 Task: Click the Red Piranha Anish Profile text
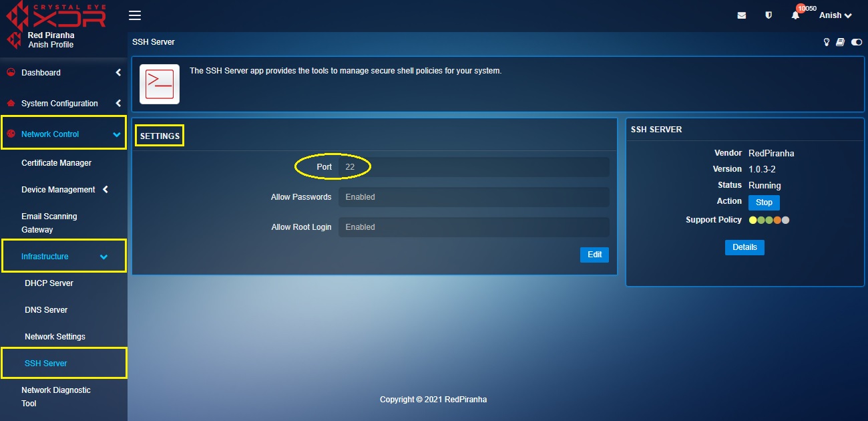(x=51, y=40)
